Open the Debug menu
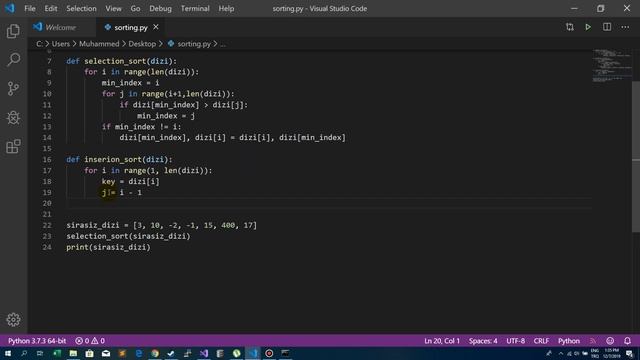The height and width of the screenshot is (360, 640). pyautogui.click(x=160, y=8)
